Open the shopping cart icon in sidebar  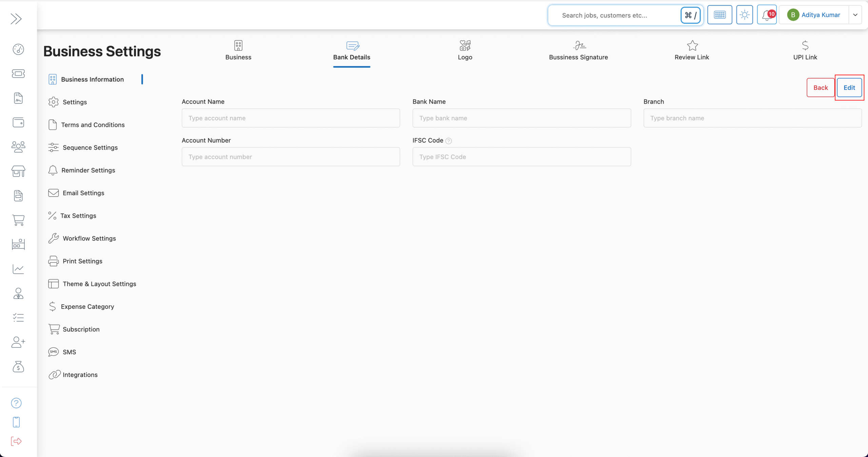click(x=18, y=220)
